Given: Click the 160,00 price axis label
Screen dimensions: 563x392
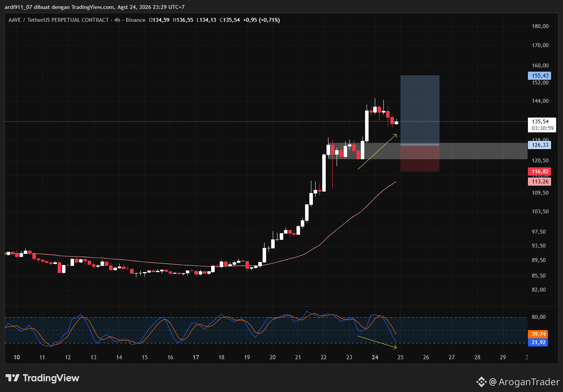Looking at the screenshot, I should 540,66.
